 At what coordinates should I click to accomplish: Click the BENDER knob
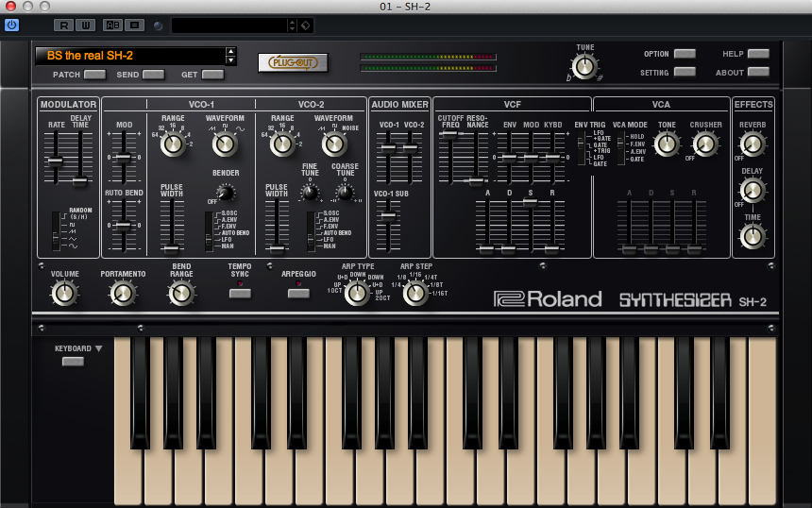[225, 194]
